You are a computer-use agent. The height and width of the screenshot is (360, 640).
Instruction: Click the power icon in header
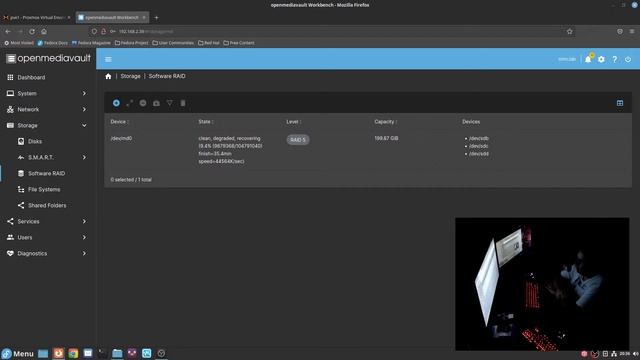point(628,59)
